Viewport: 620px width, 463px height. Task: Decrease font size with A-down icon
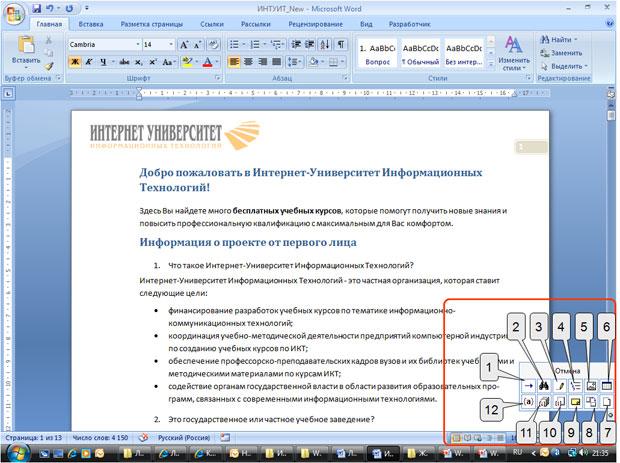coord(197,45)
